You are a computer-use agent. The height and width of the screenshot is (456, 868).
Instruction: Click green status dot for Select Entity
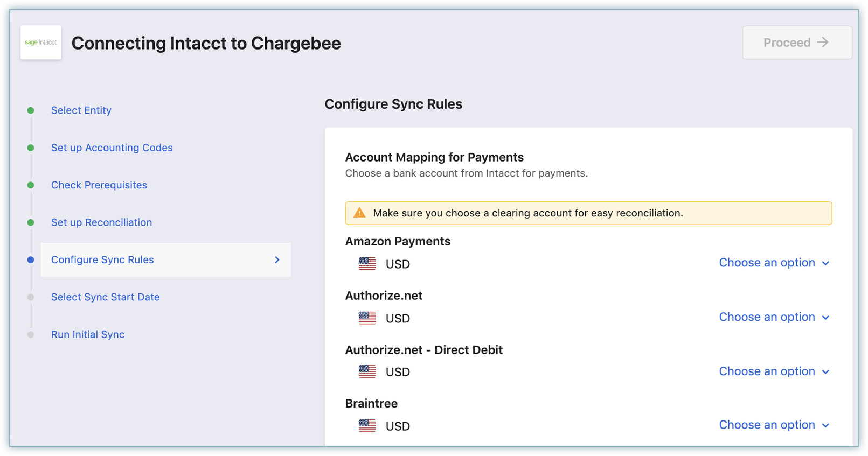[x=31, y=110]
